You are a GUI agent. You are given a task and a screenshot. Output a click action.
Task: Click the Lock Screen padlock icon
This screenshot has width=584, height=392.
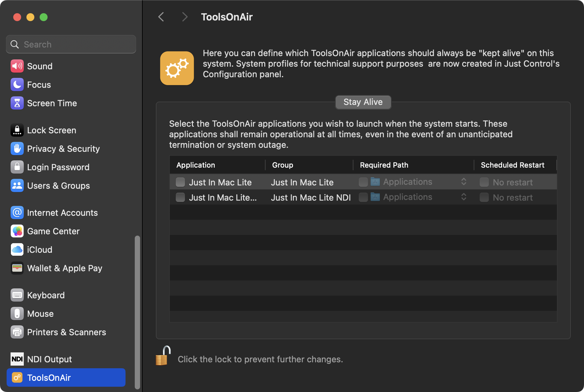(x=17, y=130)
